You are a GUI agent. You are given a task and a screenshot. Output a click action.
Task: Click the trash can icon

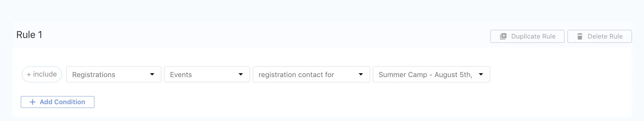click(580, 36)
